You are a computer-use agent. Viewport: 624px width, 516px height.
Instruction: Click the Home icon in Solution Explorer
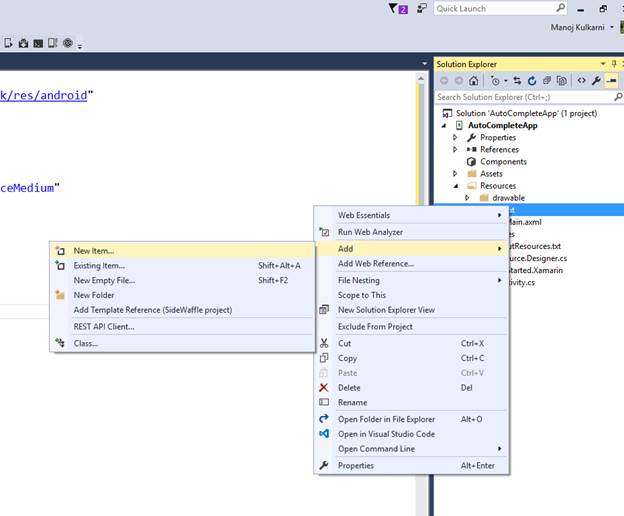[473, 81]
